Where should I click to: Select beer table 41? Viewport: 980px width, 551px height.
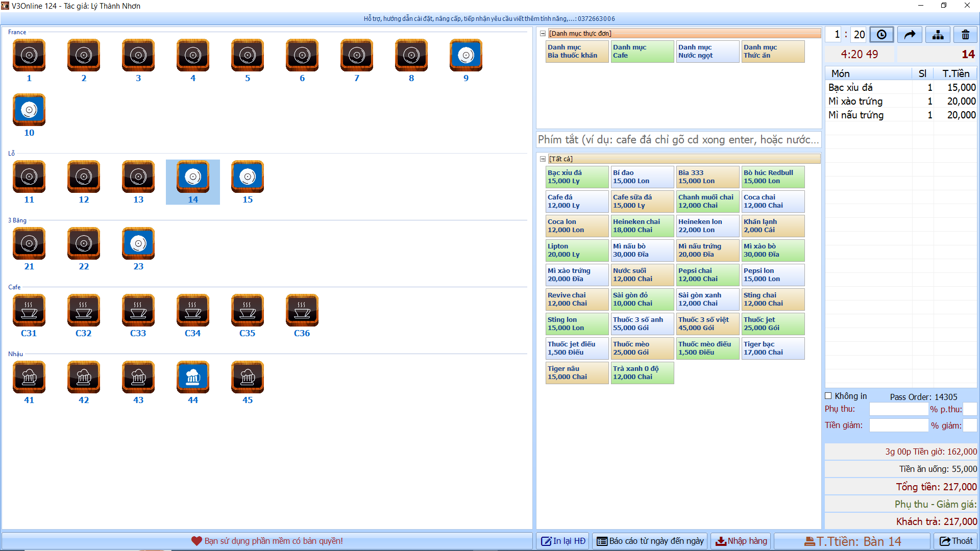click(29, 377)
